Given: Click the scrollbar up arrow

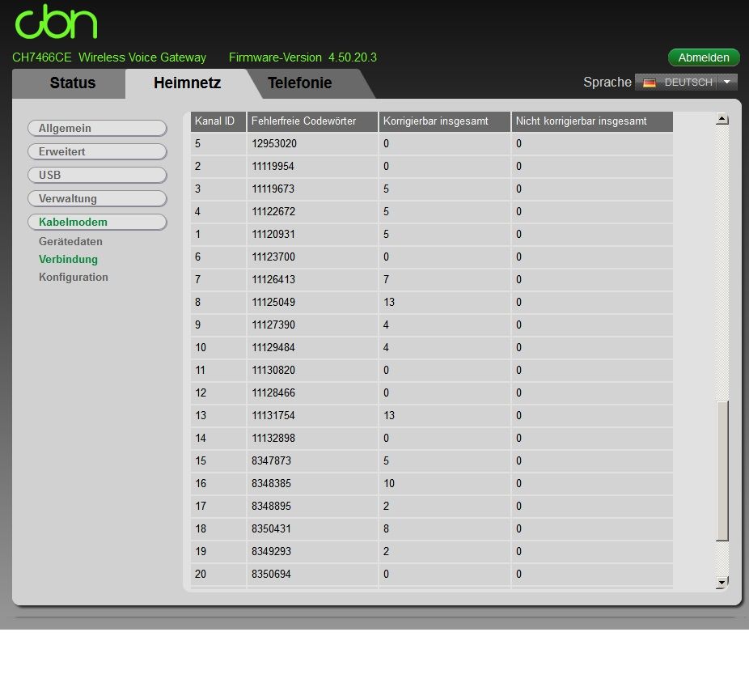Looking at the screenshot, I should click(x=722, y=119).
